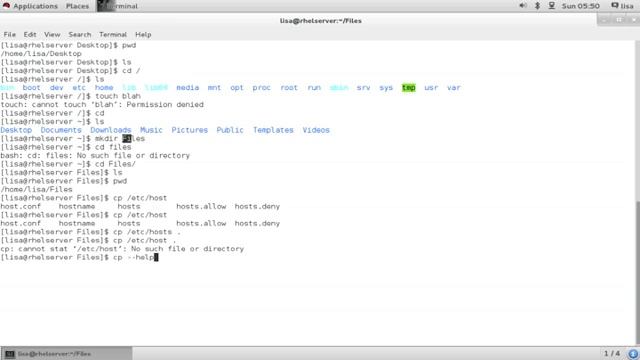Open the View menu

pos(52,35)
